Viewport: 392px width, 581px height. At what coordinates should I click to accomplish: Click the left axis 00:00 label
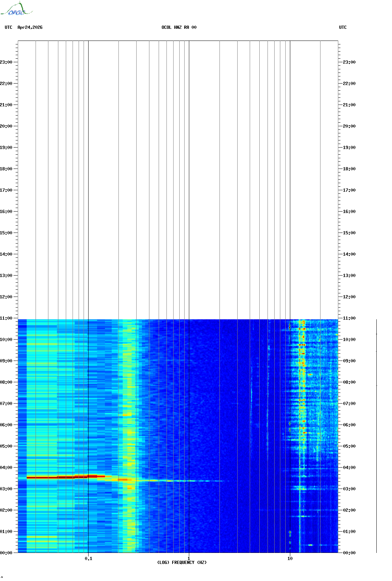[x=6, y=553]
